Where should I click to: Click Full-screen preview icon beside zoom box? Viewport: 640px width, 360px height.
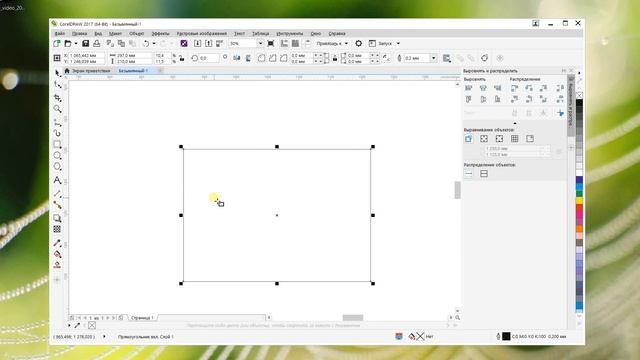[271, 43]
